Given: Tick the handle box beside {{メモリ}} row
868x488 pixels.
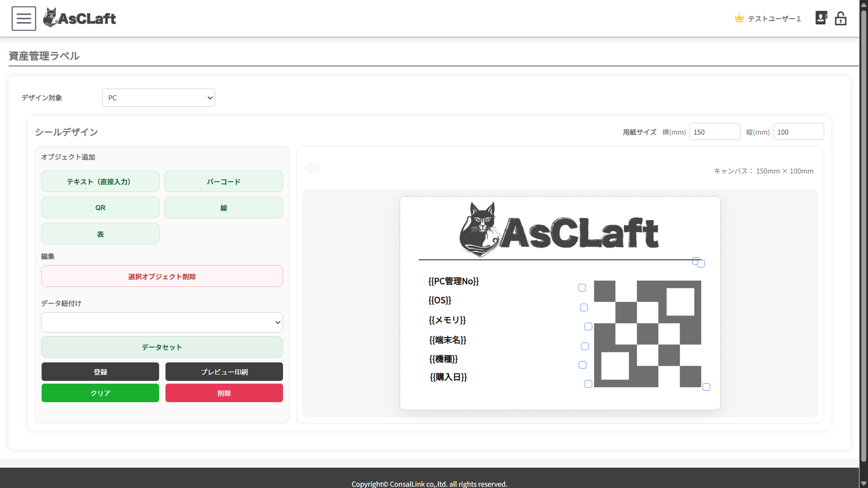Looking at the screenshot, I should (588, 327).
